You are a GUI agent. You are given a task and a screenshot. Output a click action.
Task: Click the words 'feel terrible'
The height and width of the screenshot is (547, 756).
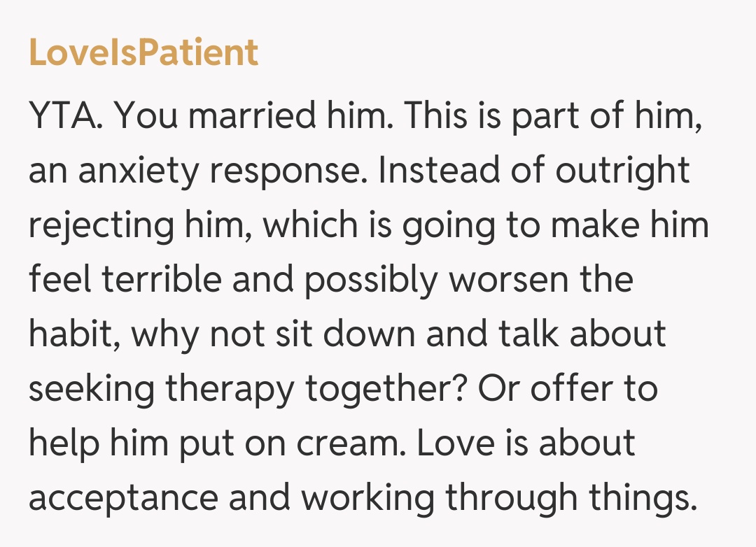point(125,280)
